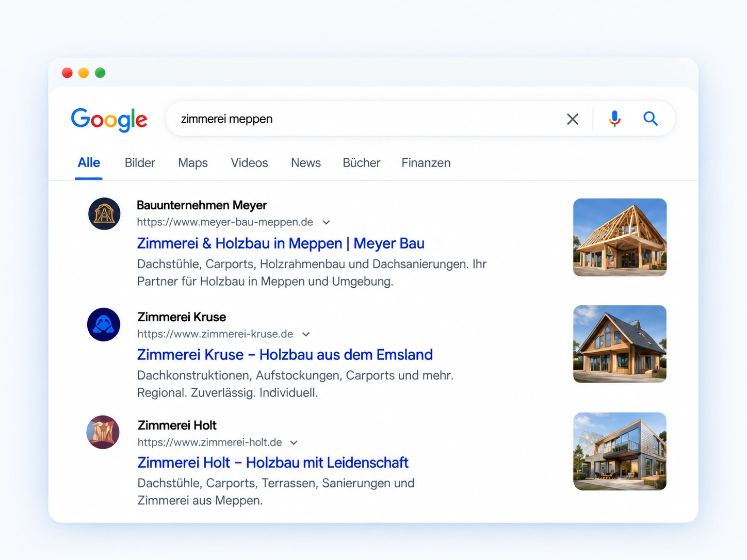This screenshot has height=560, width=747.
Task: Open the Zimmerei Holt modern house thumbnail
Action: click(x=620, y=451)
